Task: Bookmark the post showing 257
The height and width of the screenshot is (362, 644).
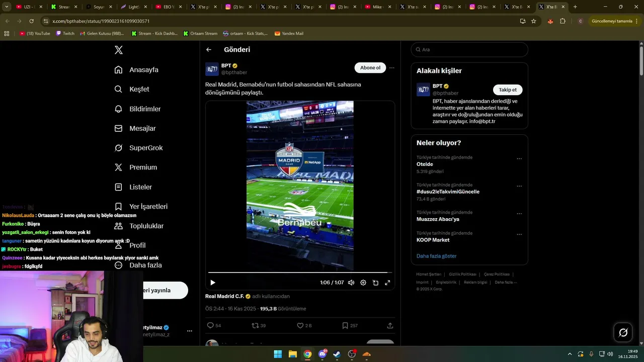Action: click(345, 326)
